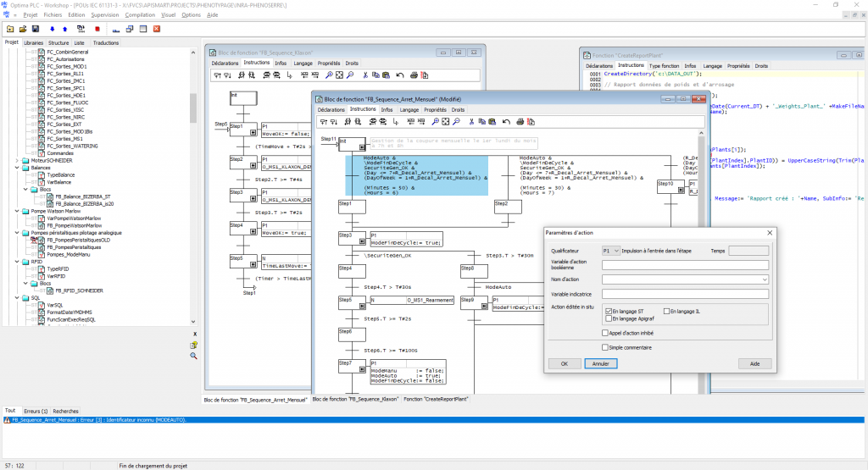The image size is (868, 470).
Task: Select FormatDateYMDHMS tree item
Action: (70, 312)
